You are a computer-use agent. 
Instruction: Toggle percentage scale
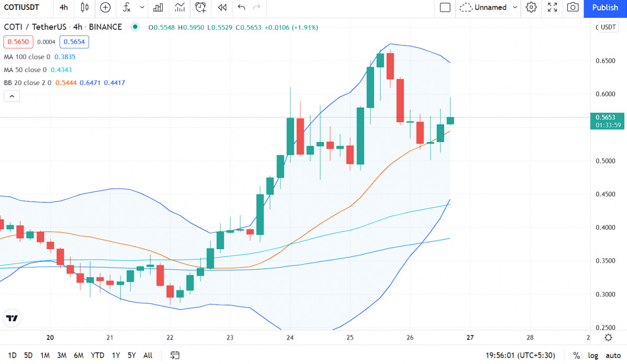point(576,355)
